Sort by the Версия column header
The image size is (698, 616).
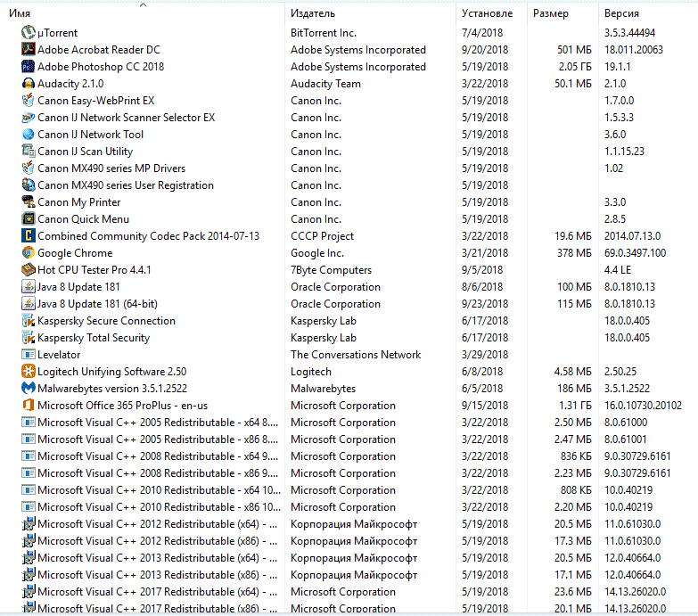(x=621, y=13)
